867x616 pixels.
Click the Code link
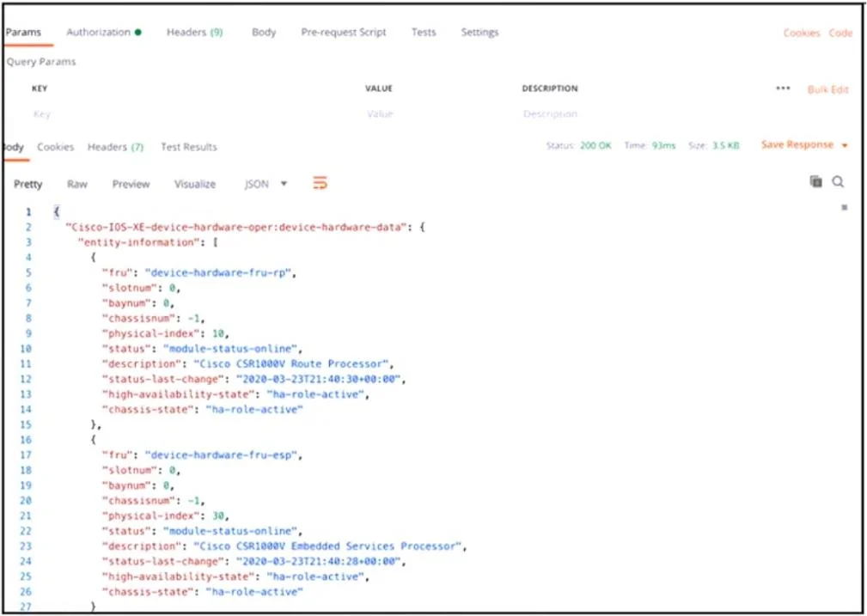click(840, 34)
